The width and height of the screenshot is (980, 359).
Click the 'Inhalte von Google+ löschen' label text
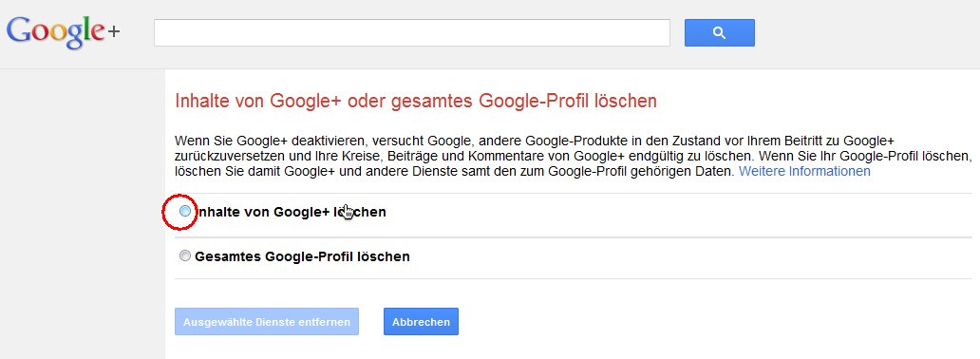click(x=291, y=212)
